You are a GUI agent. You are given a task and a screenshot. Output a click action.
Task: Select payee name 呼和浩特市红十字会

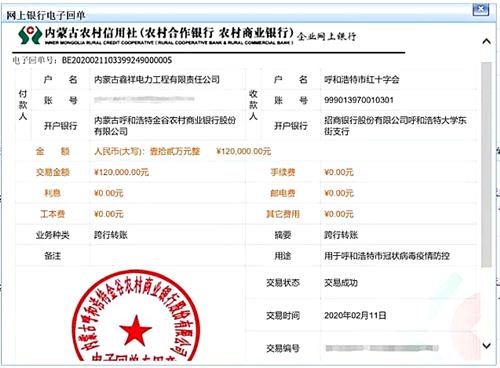click(362, 80)
